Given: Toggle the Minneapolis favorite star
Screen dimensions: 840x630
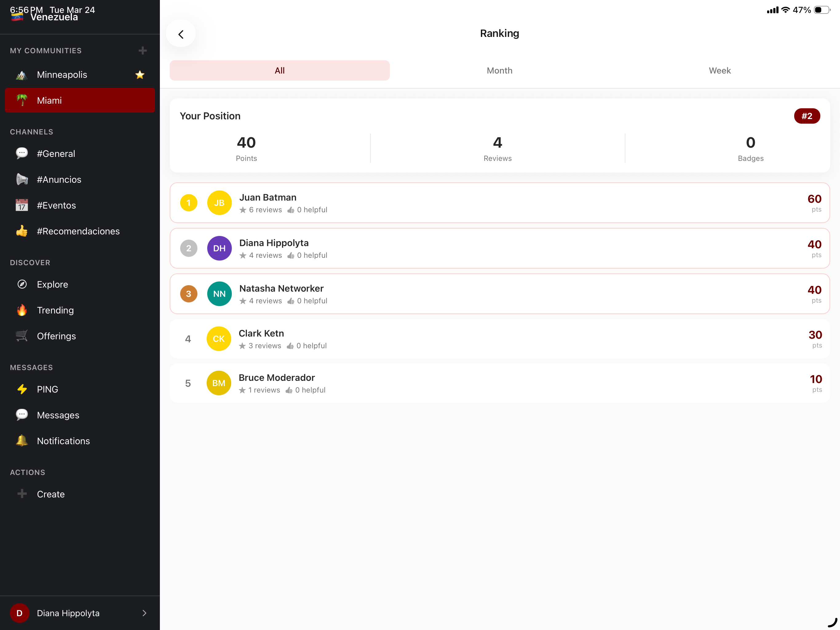Looking at the screenshot, I should tap(140, 75).
